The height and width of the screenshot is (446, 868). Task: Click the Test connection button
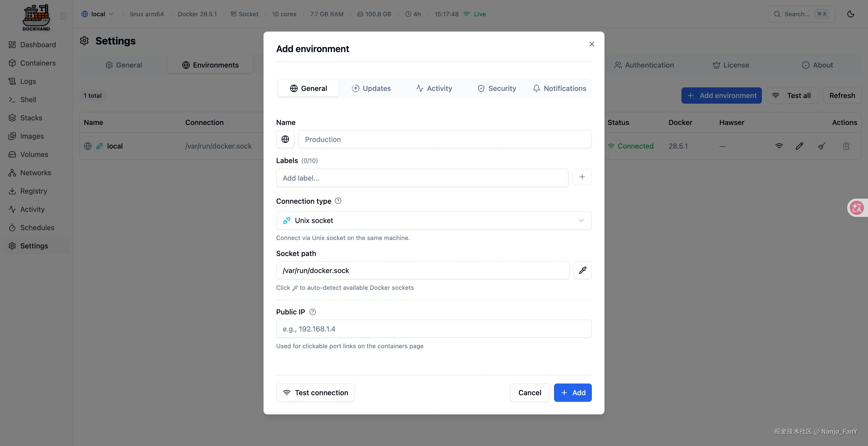point(315,393)
